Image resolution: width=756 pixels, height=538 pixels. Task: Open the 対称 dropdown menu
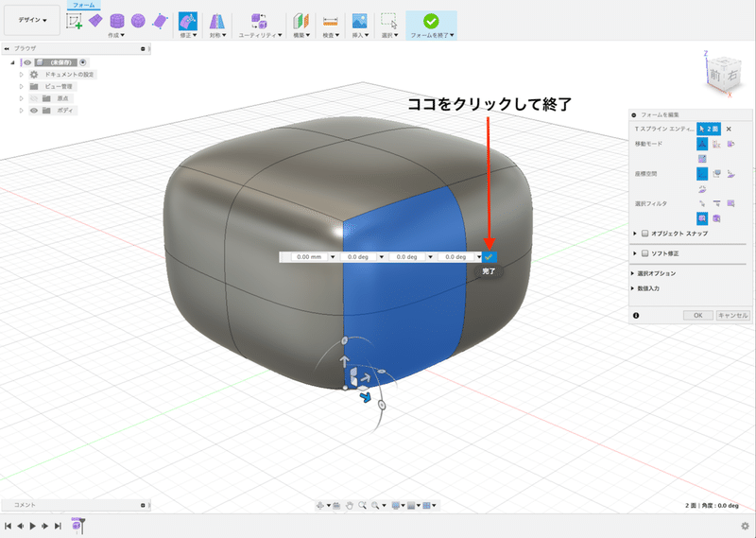(x=217, y=35)
